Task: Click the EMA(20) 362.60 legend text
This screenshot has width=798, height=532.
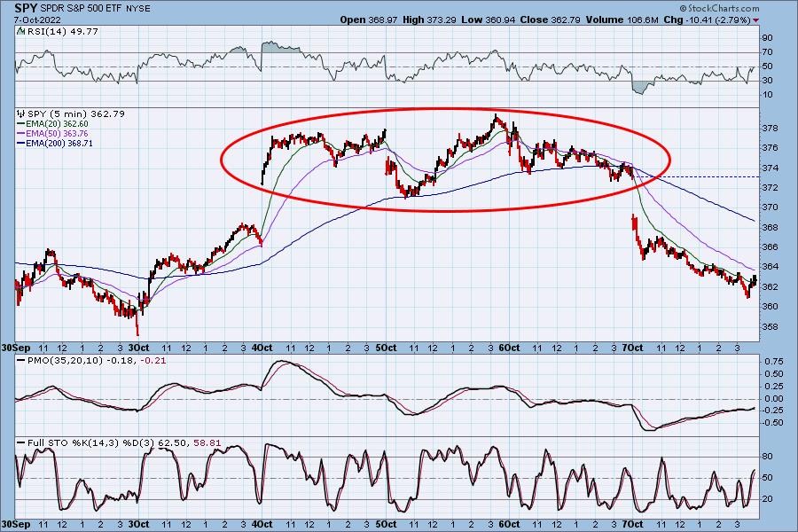Action: [57, 124]
